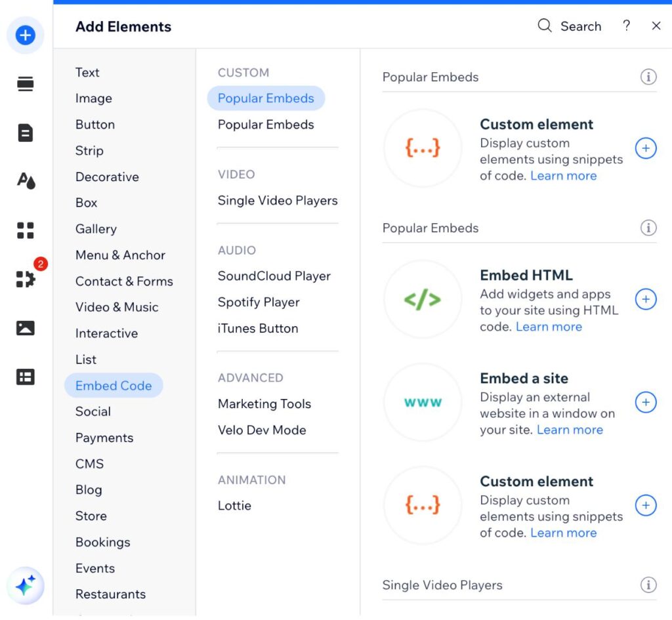Click the Popular Embeds info icon
The width and height of the screenshot is (672, 620).
648,77
